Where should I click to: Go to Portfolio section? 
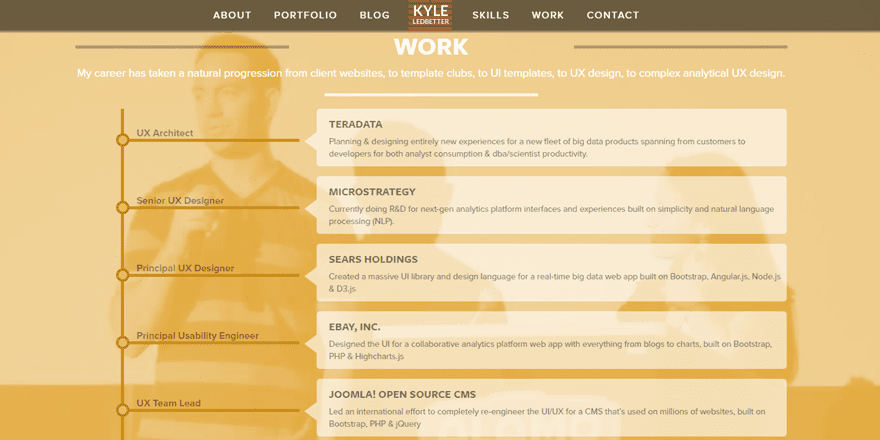pyautogui.click(x=305, y=15)
